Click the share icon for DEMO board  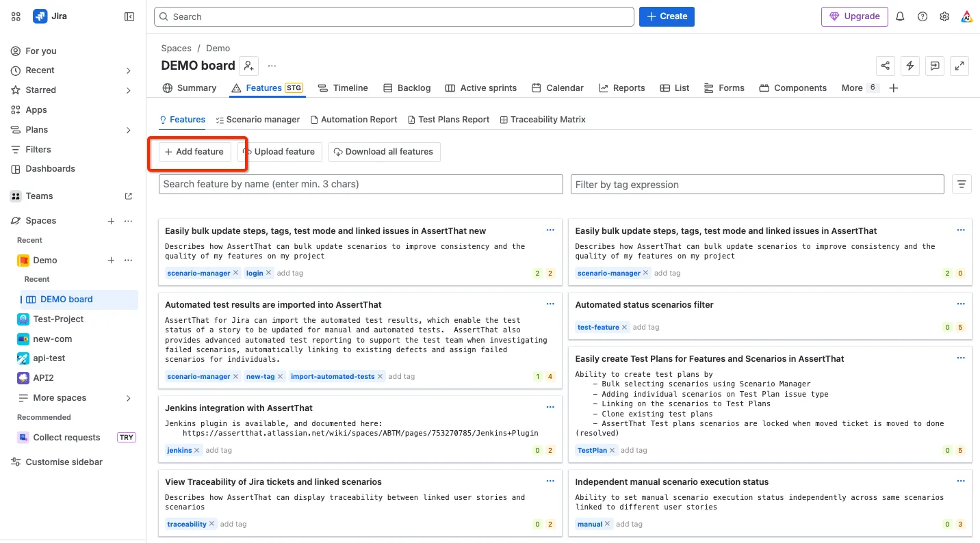point(886,66)
